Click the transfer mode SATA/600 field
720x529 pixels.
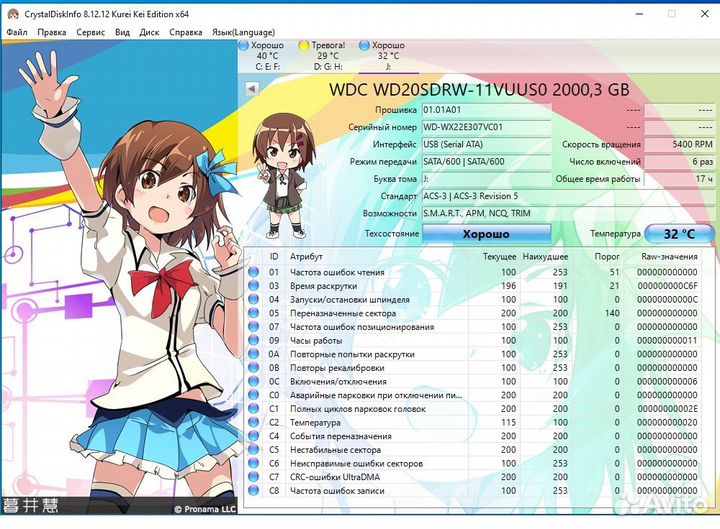(486, 162)
